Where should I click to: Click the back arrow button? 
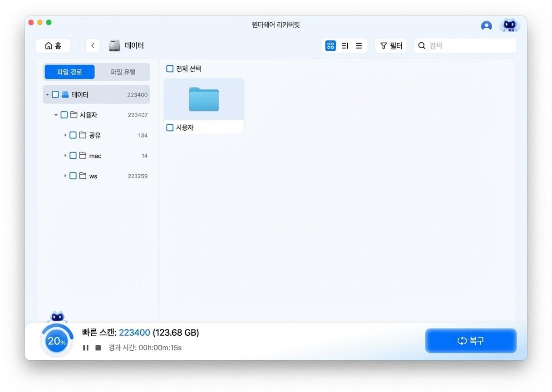click(x=93, y=45)
